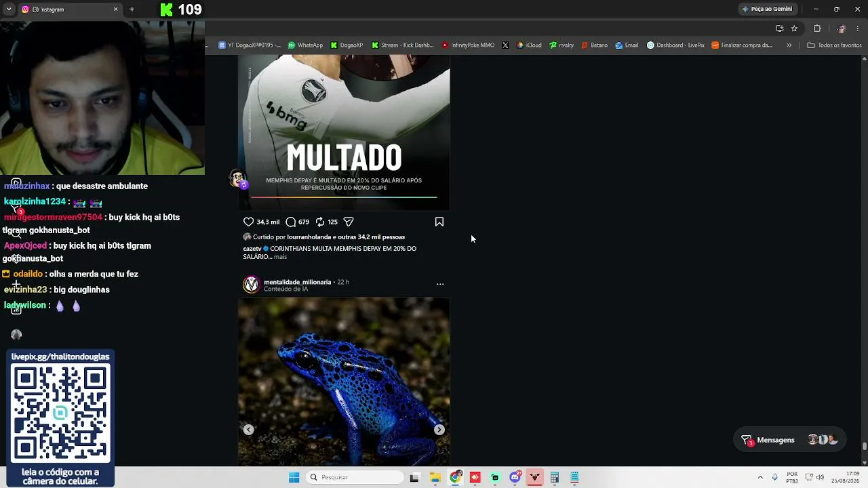Screen dimensions: 868x488
Task: Open Dashboard - LivePix bookmark
Action: pyautogui.click(x=675, y=45)
